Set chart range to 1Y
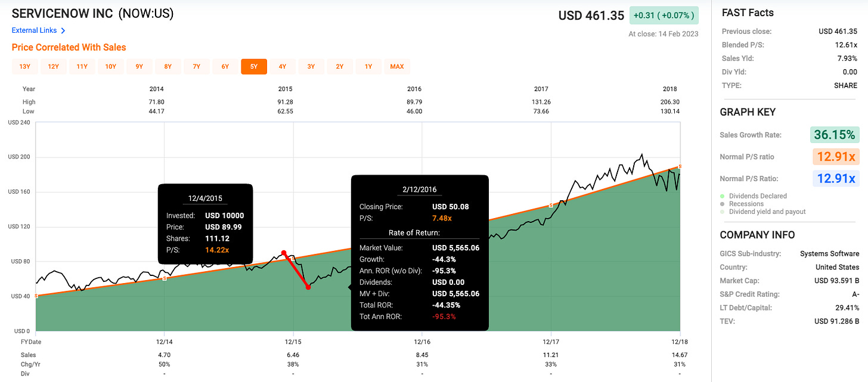Screen dimensions: 868x382 [368, 67]
